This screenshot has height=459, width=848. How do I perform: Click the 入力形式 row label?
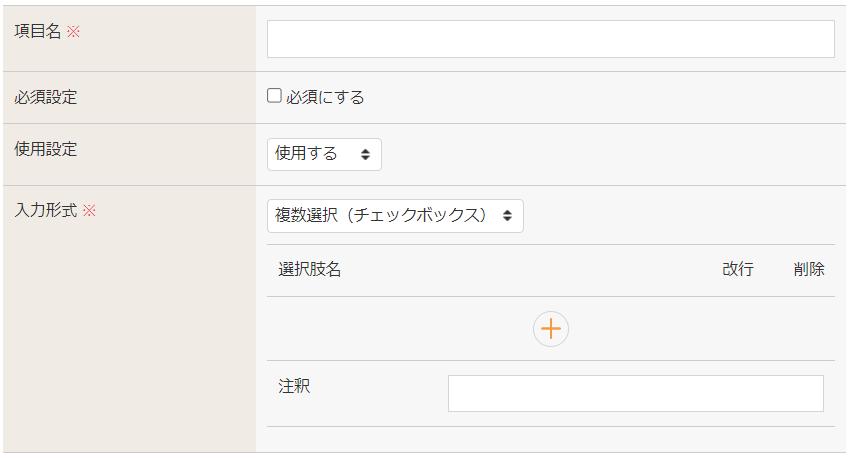coord(46,211)
